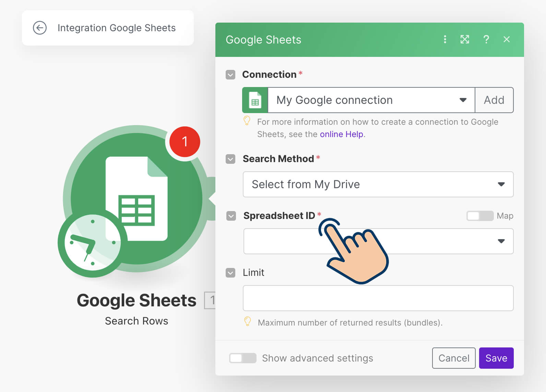Open the empty Spreadsheet ID dropdown
Viewport: 546px width, 392px height.
coord(378,241)
